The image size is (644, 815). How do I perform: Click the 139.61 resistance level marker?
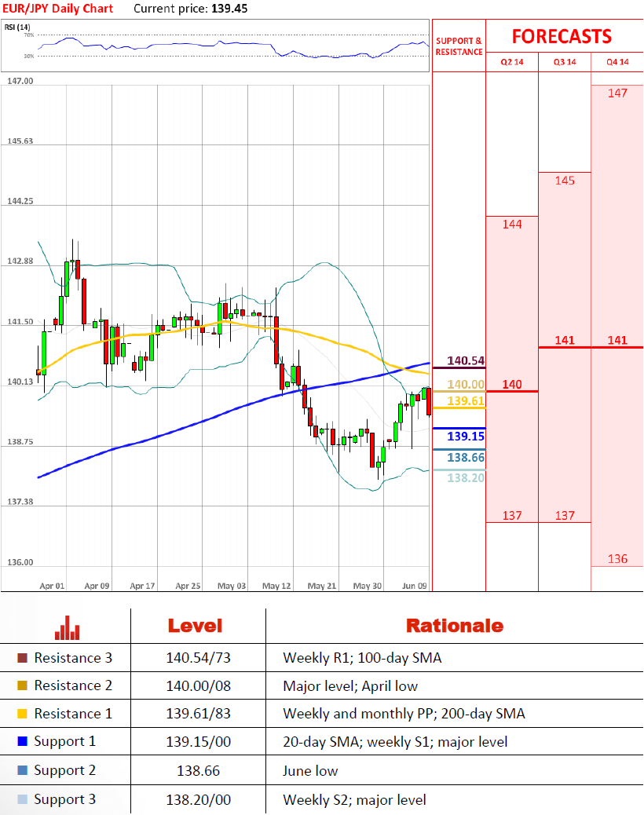coord(465,400)
